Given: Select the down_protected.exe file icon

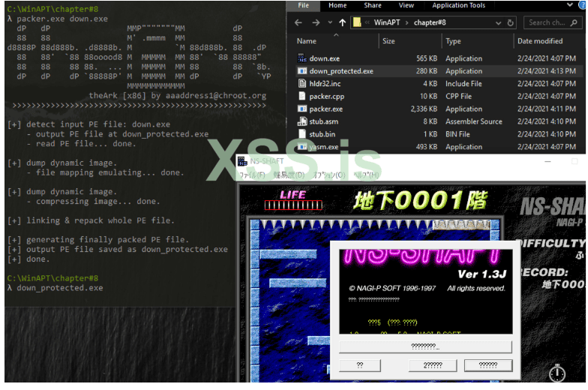Looking at the screenshot, I should [301, 70].
